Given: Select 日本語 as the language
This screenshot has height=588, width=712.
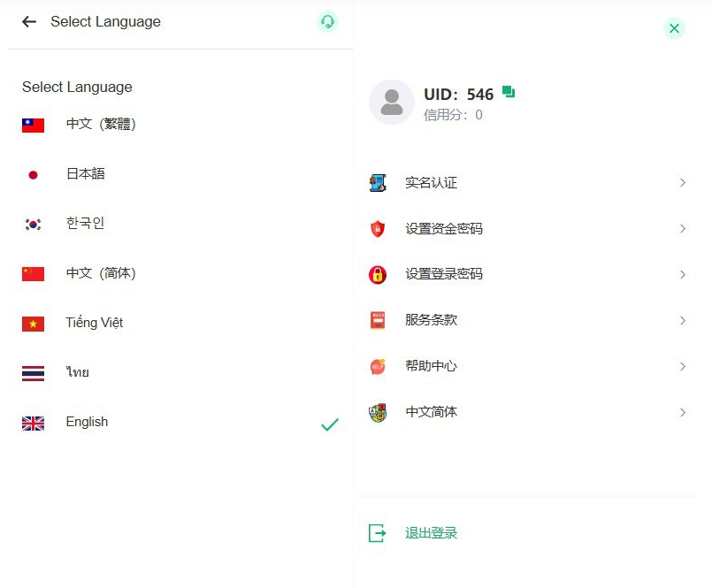Looking at the screenshot, I should point(85,173).
